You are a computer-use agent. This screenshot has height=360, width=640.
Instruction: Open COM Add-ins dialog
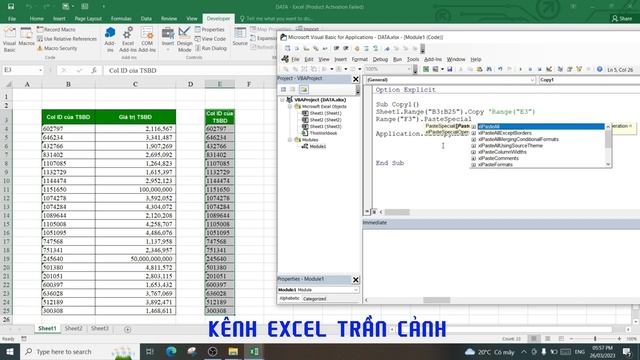click(147, 39)
